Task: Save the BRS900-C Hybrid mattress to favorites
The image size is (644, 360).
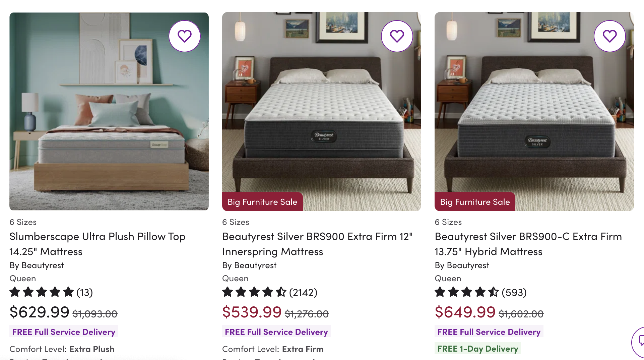Action: click(610, 36)
